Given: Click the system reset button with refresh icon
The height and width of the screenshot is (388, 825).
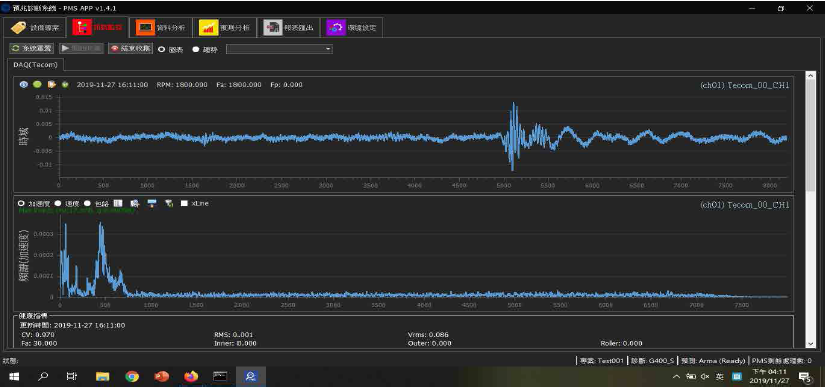Looking at the screenshot, I should coord(32,48).
